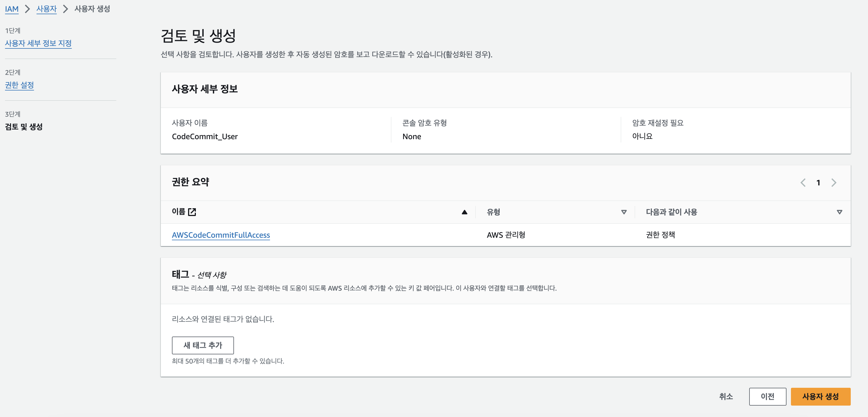
Task: Click 다음과 같이 사용 column sort triangle
Action: pos(839,212)
